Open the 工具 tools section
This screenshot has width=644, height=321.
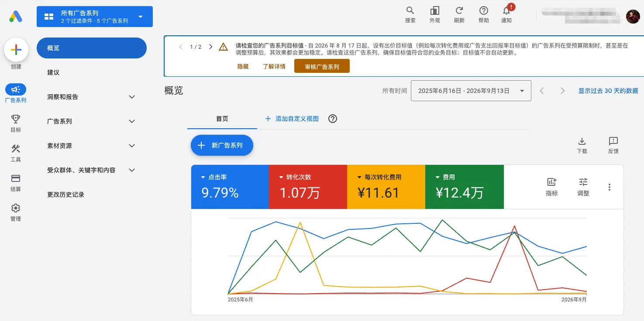[16, 153]
